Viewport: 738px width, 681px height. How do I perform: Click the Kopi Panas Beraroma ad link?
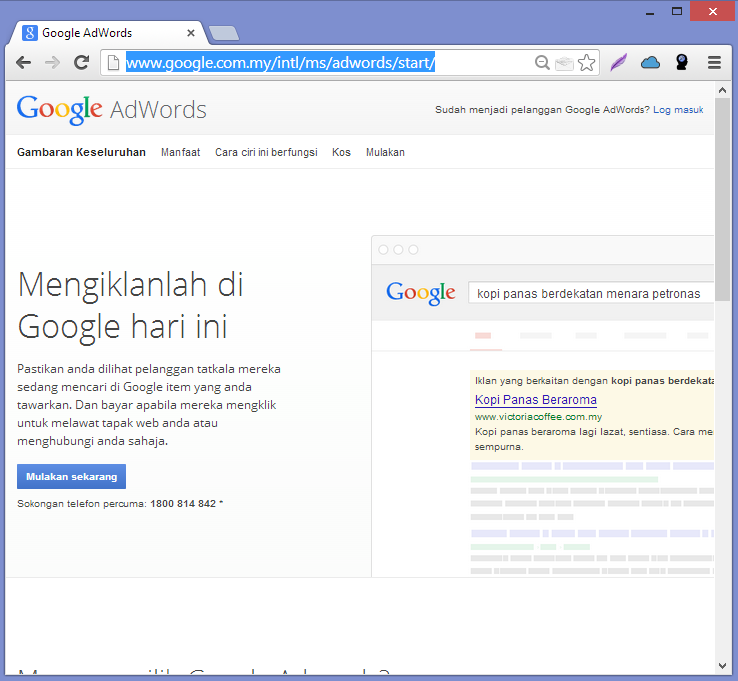(x=536, y=400)
